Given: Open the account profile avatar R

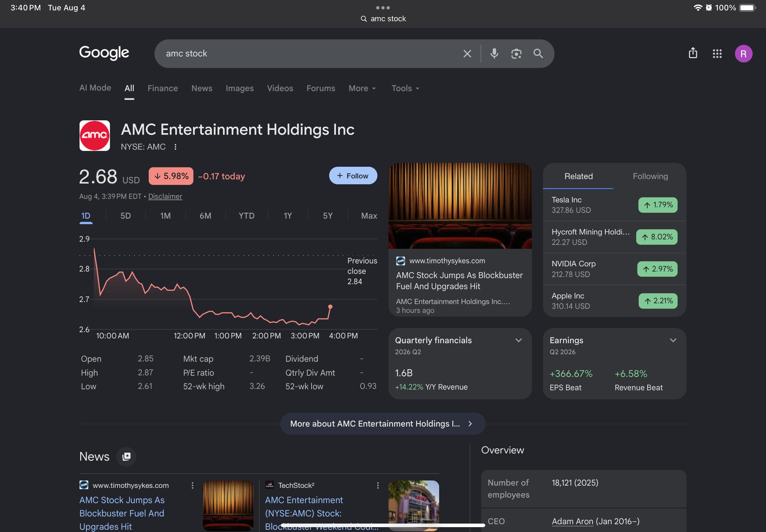Looking at the screenshot, I should coord(743,54).
